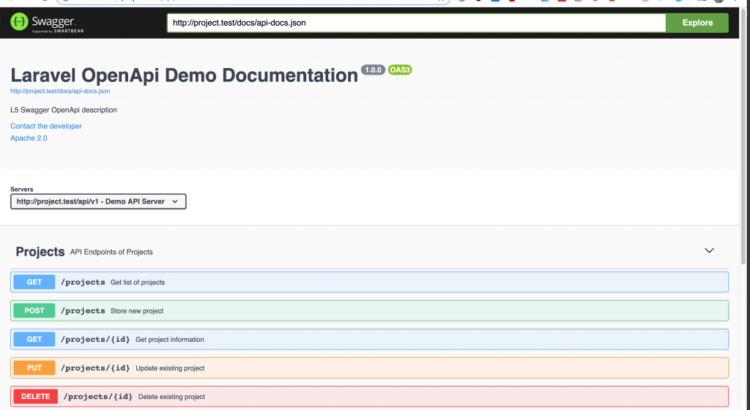This screenshot has height=410, width=750.
Task: Follow the Contact the developer link
Action: coord(46,126)
